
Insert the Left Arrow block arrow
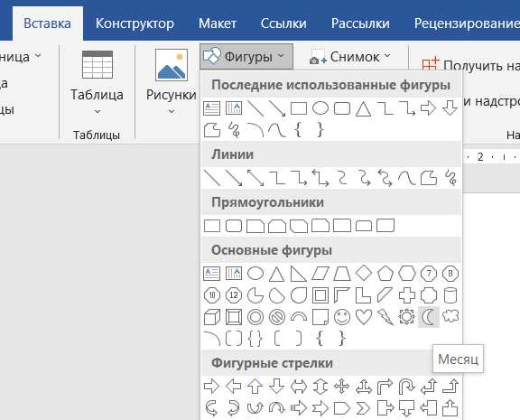point(234,387)
